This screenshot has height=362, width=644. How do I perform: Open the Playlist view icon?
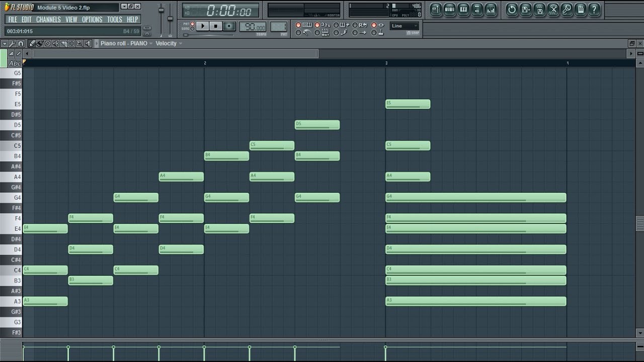pyautogui.click(x=436, y=9)
